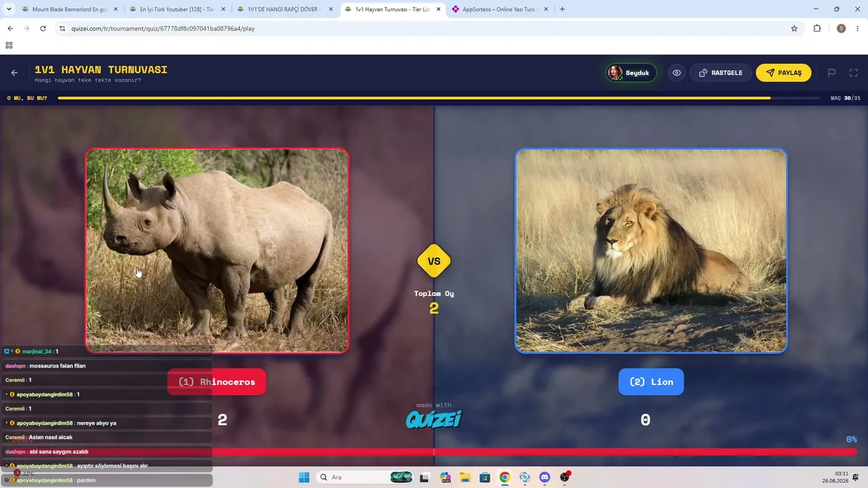Switch to 1V1'DE HANGİ RAPÇİ DÖVER tab
Image resolution: width=868 pixels, height=488 pixels.
tap(283, 9)
